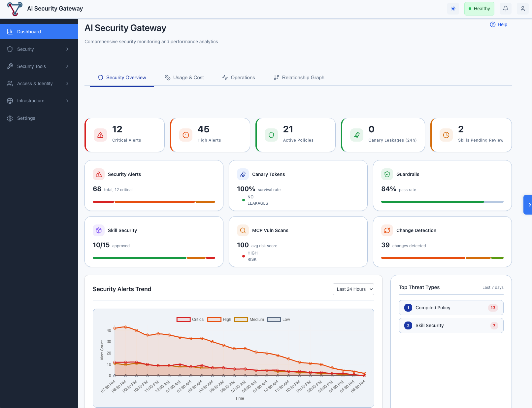This screenshot has height=408, width=532.
Task: Click the Guardrails shield check icon
Action: click(387, 174)
